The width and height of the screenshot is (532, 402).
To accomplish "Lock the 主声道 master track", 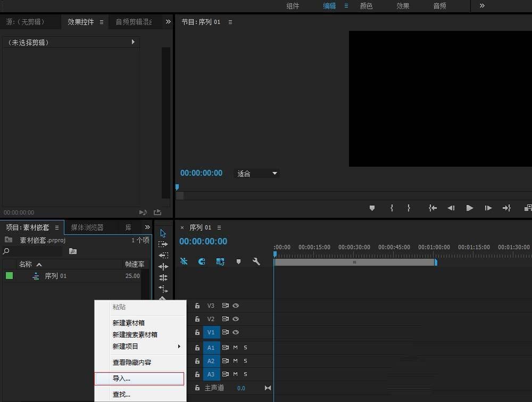I will click(197, 388).
